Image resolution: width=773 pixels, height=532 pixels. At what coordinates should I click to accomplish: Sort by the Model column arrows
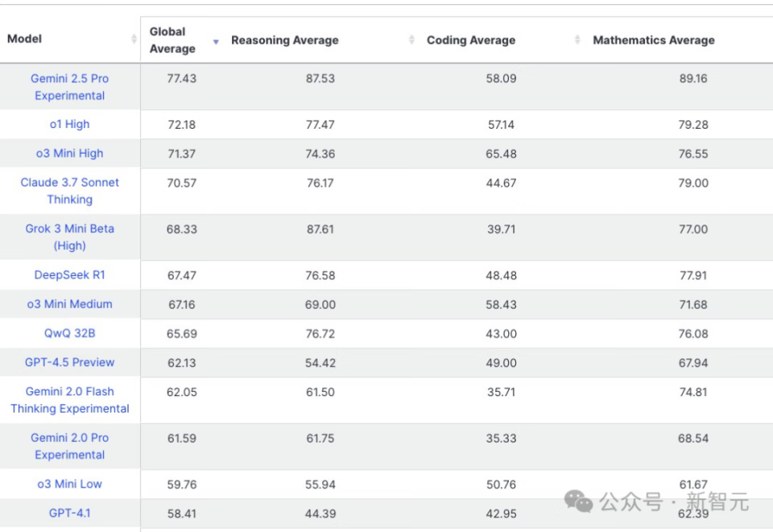(134, 39)
